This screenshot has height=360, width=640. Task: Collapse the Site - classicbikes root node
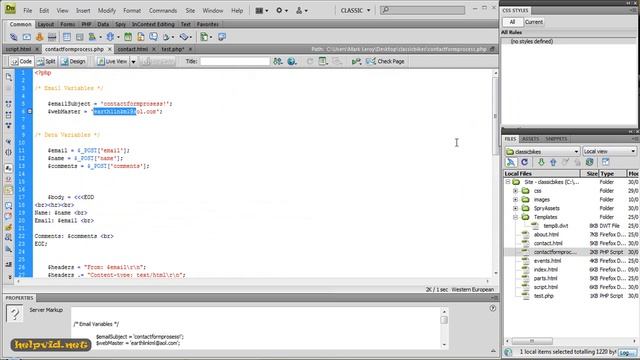[x=508, y=182]
